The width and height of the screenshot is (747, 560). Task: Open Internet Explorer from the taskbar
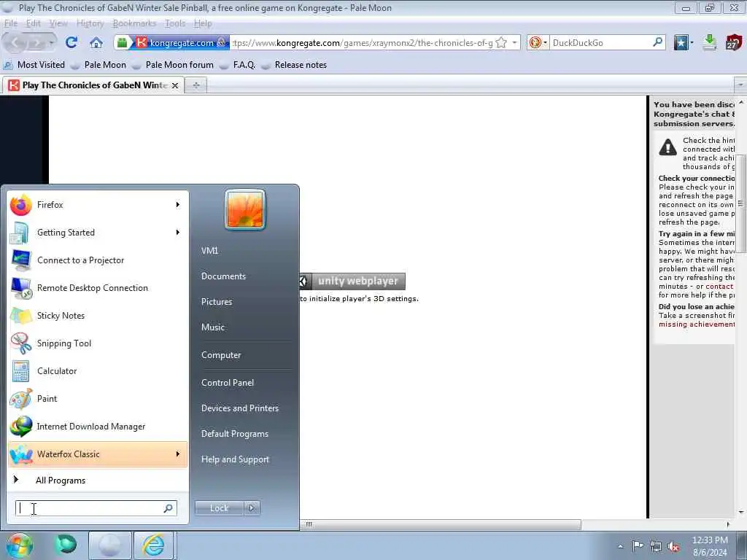click(153, 545)
